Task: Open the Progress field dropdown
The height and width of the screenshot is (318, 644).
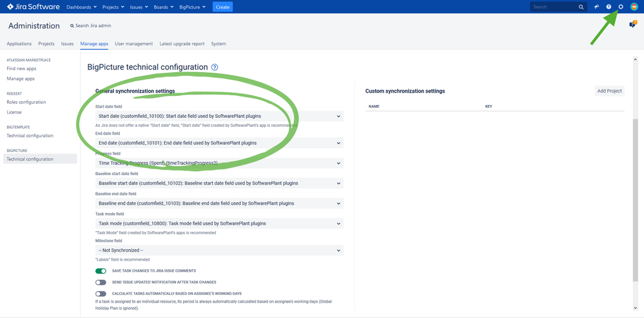Action: [219, 163]
